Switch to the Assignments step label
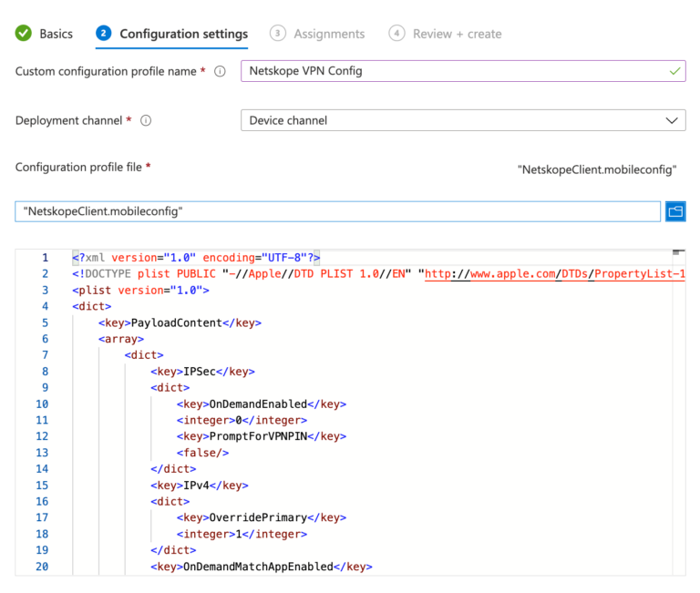This screenshot has height=593, width=700. pyautogui.click(x=329, y=34)
